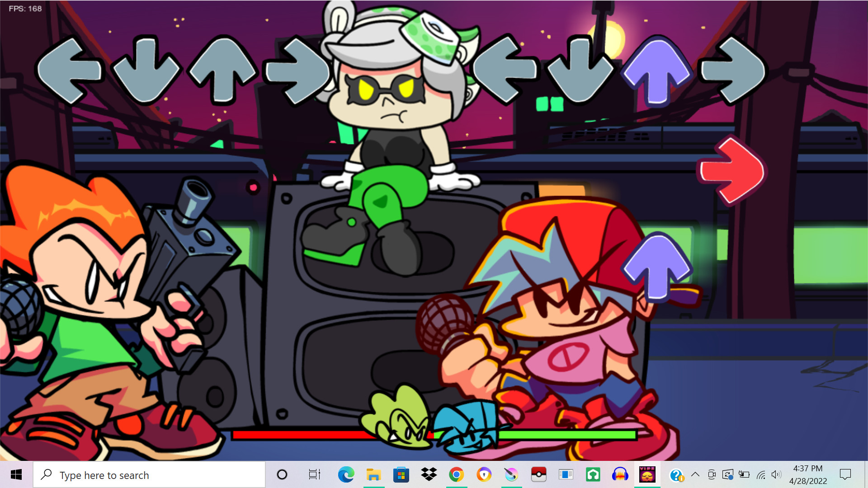868x488 pixels.
Task: Open the Start menu
Action: click(16, 475)
